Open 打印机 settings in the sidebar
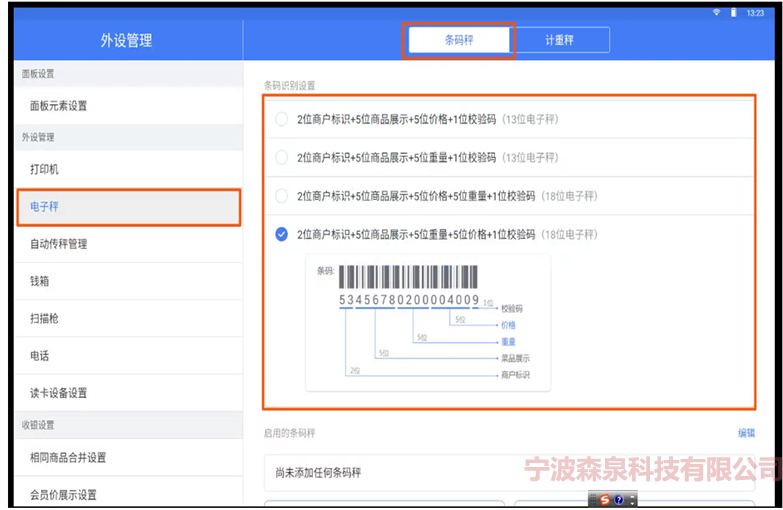Screen dimensions: 783x510 click(x=44, y=170)
